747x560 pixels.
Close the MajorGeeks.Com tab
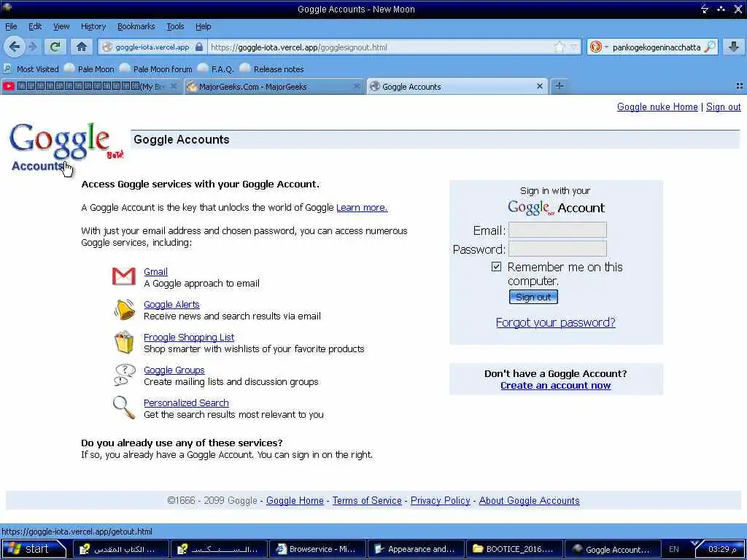(356, 86)
